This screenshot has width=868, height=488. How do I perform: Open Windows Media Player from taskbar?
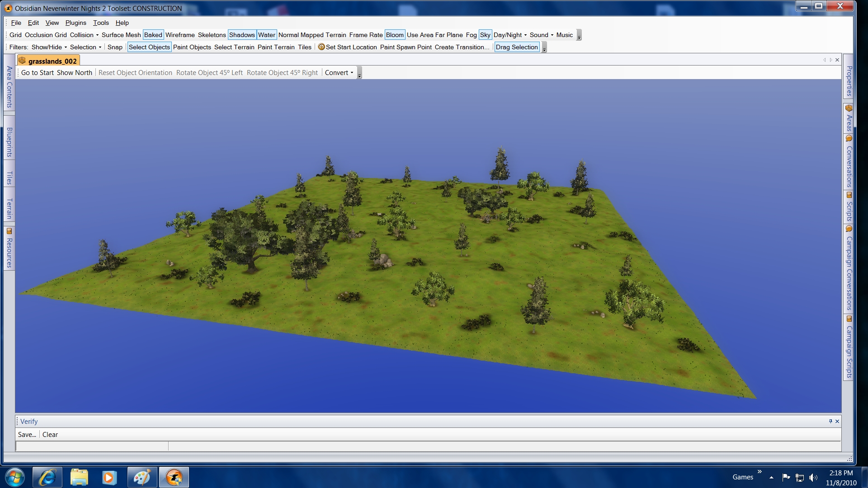coord(109,477)
